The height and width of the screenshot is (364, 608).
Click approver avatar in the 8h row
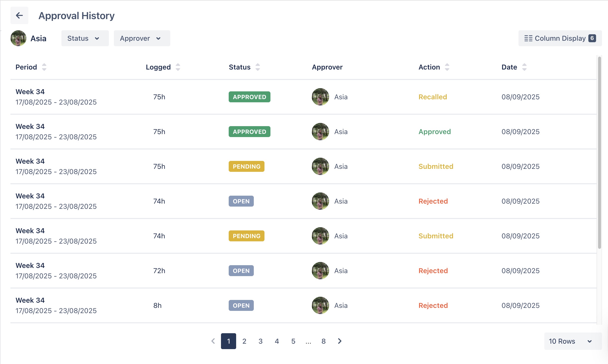320,305
